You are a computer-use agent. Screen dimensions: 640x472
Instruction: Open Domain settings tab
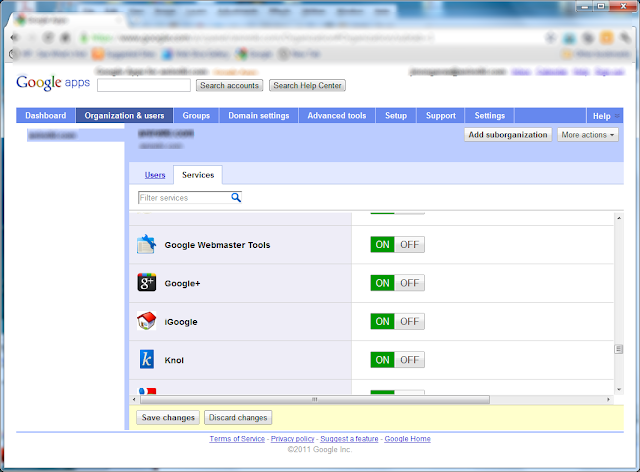pos(259,116)
